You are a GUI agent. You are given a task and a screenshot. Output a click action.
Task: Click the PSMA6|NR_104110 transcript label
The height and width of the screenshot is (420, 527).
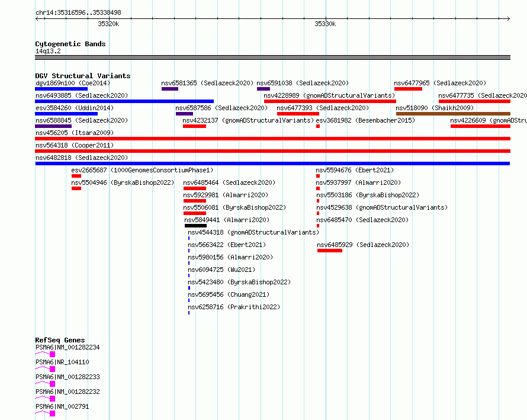[62, 362]
